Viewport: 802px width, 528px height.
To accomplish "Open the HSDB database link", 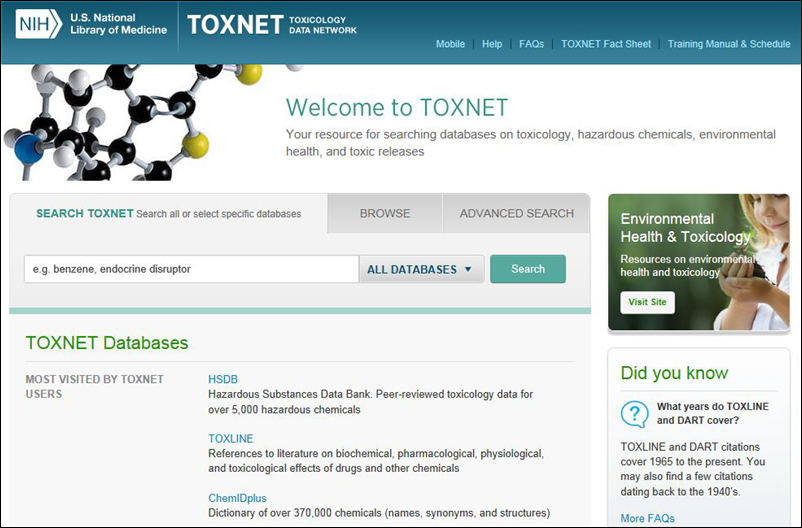I will 223,379.
